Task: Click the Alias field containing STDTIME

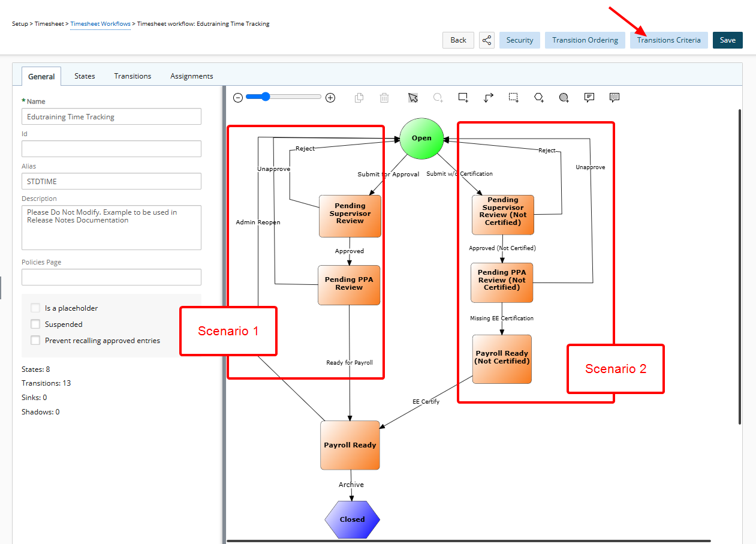Action: pyautogui.click(x=112, y=181)
